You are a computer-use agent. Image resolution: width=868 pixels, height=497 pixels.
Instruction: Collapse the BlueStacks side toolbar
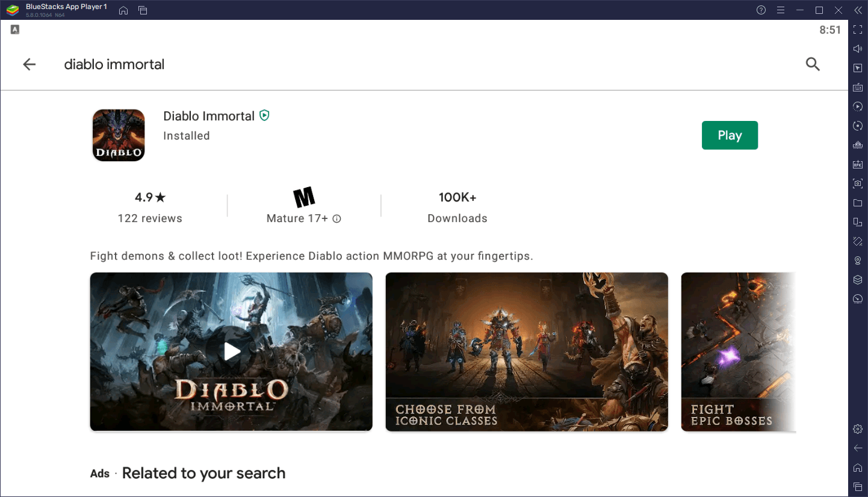click(x=858, y=10)
